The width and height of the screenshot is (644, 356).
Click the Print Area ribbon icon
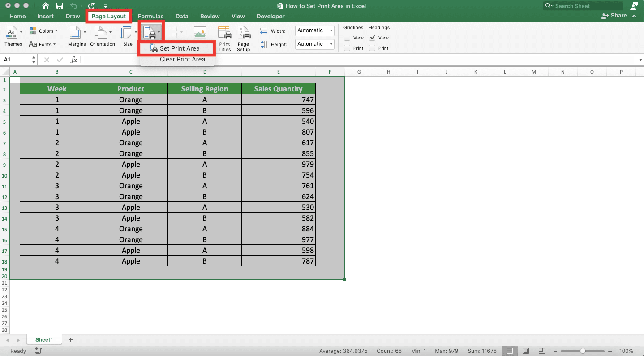coord(151,32)
